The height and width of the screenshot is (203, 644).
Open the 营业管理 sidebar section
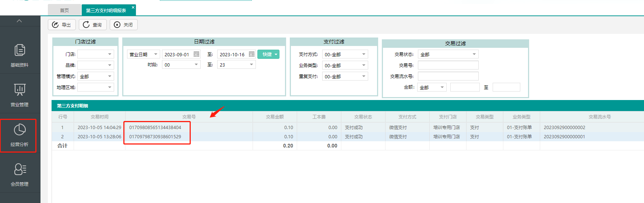[20, 95]
